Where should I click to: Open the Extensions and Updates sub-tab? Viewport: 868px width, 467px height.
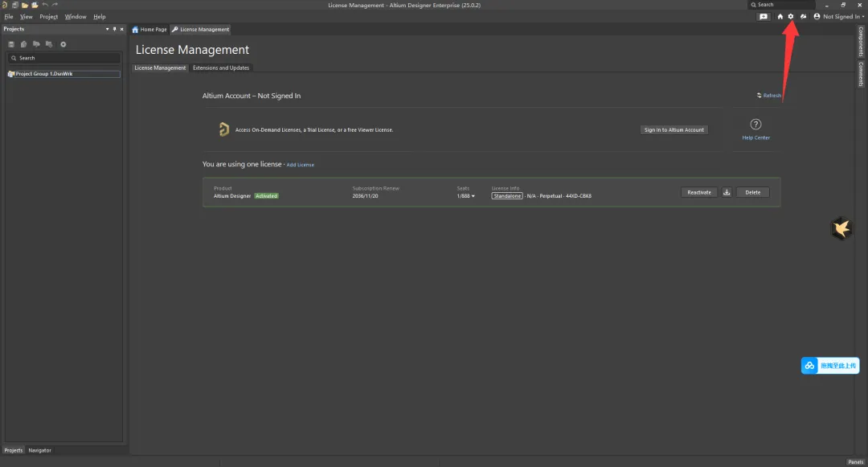(x=221, y=68)
